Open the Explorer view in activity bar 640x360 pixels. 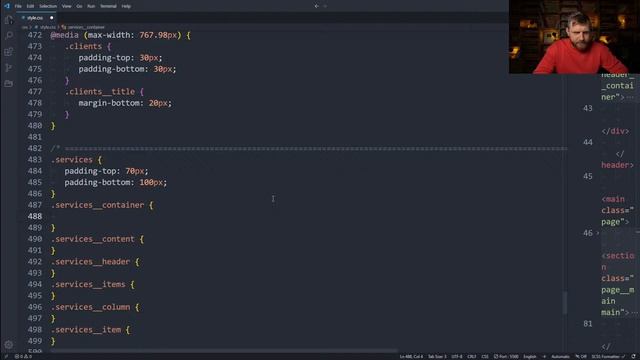pyautogui.click(x=9, y=20)
